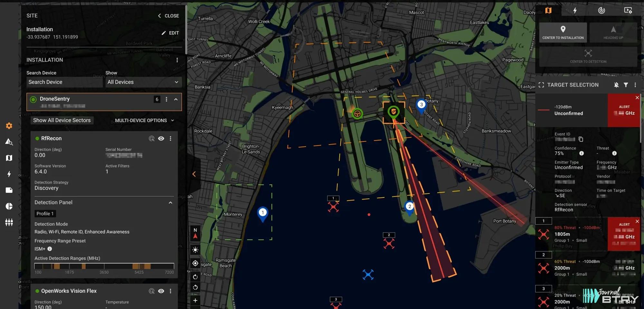Click the green sensor marker with shield icon
The height and width of the screenshot is (309, 644).
click(393, 112)
